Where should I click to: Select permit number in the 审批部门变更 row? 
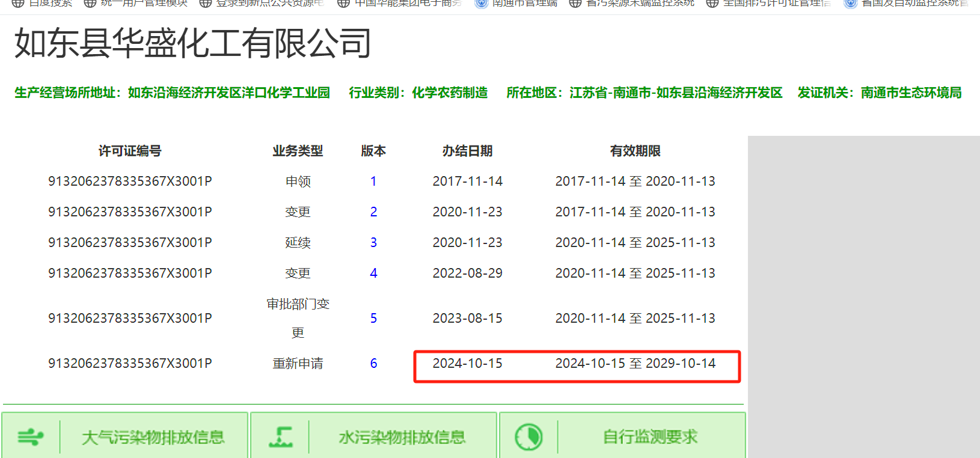point(130,319)
